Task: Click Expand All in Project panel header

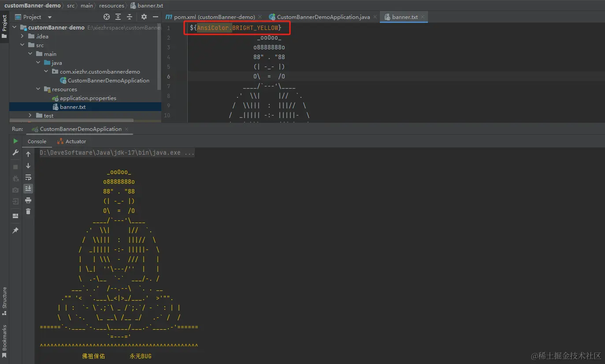Action: pos(118,17)
